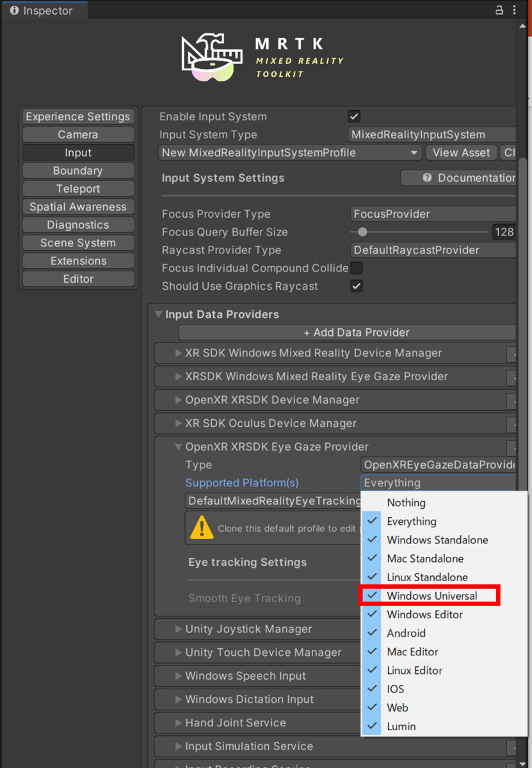The image size is (532, 768).
Task: Expand Input Simulation Service provider
Action: pyautogui.click(x=179, y=746)
